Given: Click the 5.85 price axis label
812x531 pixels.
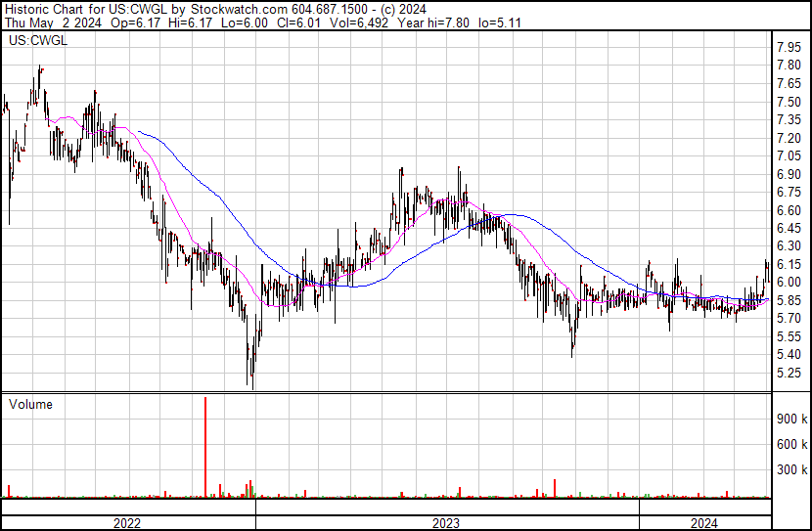Looking at the screenshot, I should 789,300.
